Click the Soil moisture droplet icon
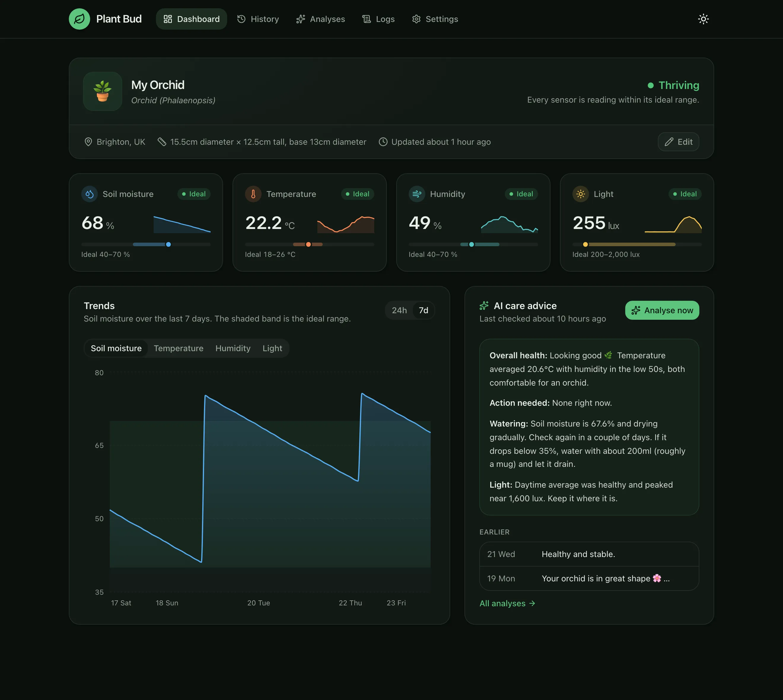 pos(90,194)
